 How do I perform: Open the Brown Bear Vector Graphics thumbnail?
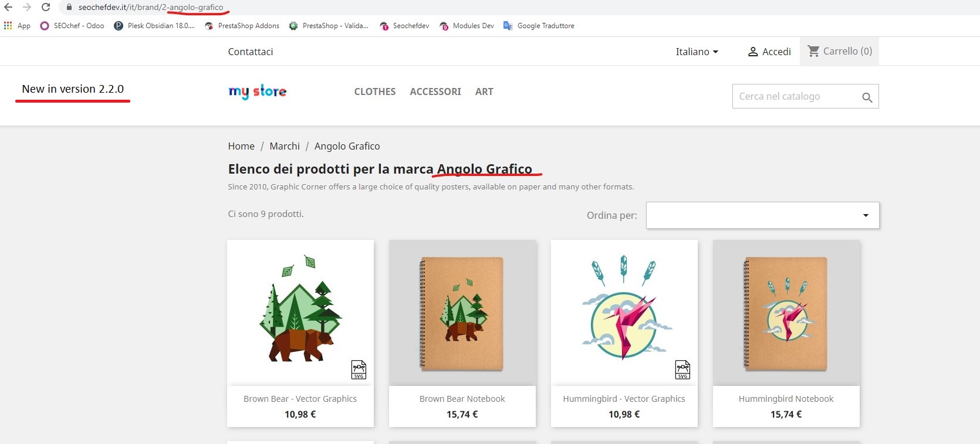click(x=300, y=313)
